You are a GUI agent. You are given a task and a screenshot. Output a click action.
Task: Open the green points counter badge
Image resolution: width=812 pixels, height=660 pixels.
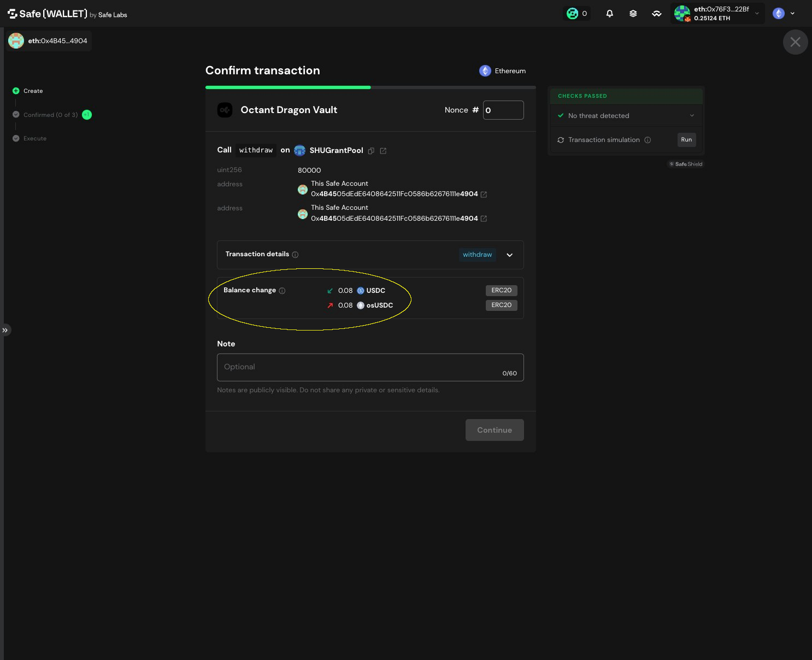coord(577,14)
